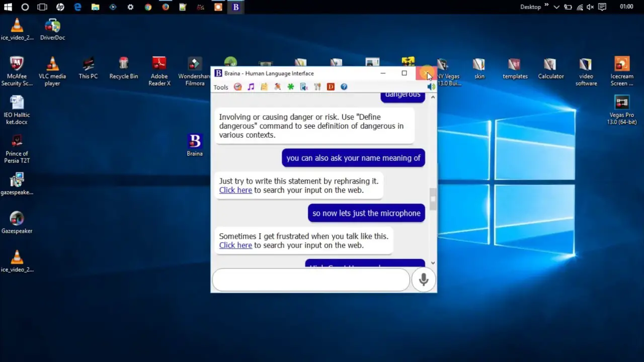Click the Braina chat scrollbar thumb
This screenshot has height=362, width=644.
433,199
